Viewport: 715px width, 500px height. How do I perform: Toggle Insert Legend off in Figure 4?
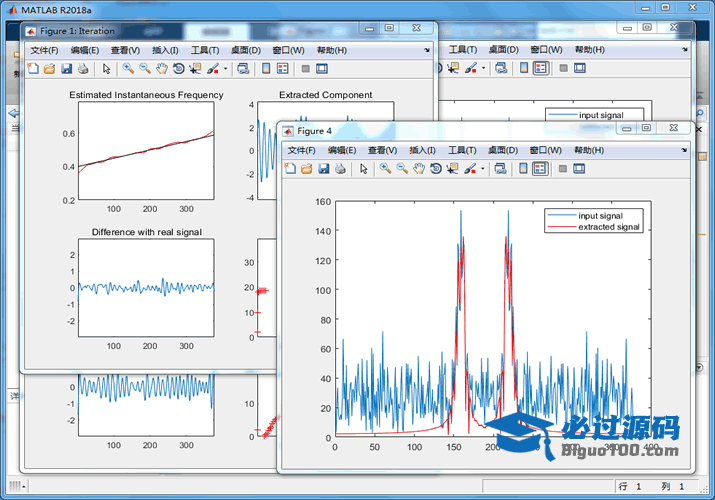540,169
